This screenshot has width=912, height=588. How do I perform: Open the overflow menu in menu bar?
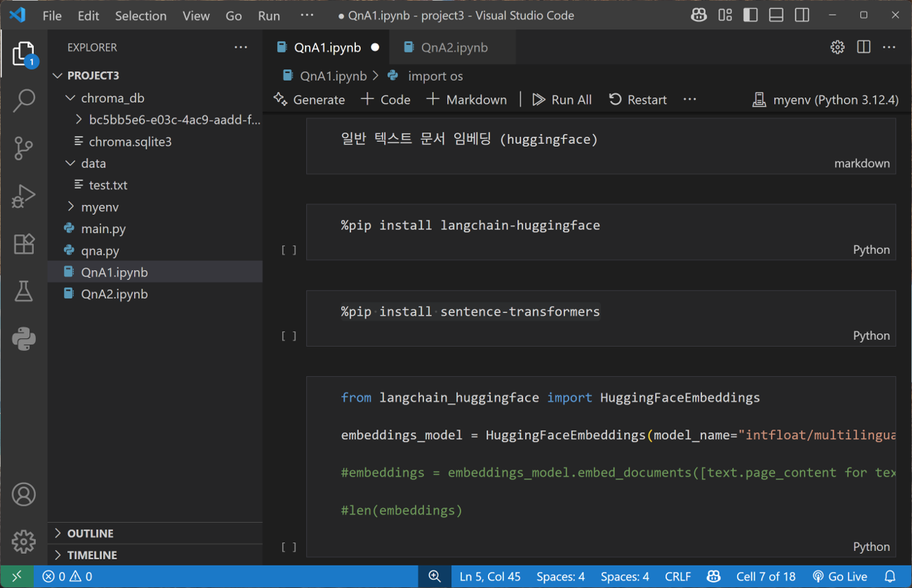(307, 15)
